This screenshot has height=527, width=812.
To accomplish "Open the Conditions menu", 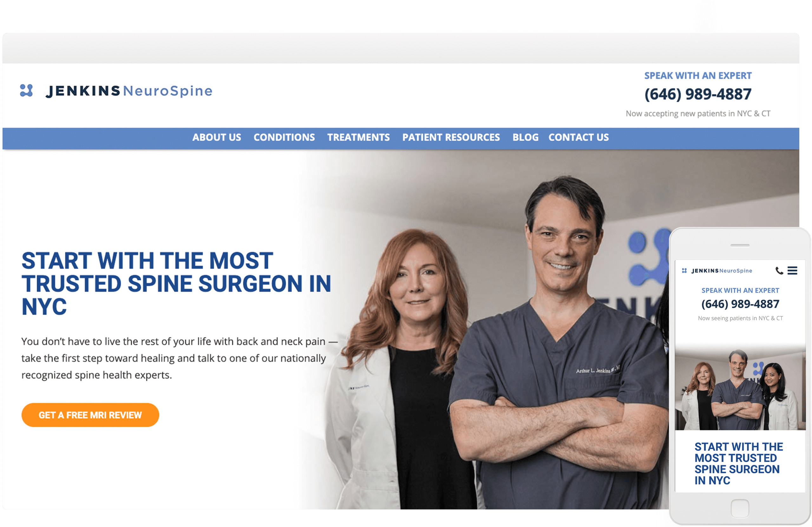I will click(x=284, y=138).
